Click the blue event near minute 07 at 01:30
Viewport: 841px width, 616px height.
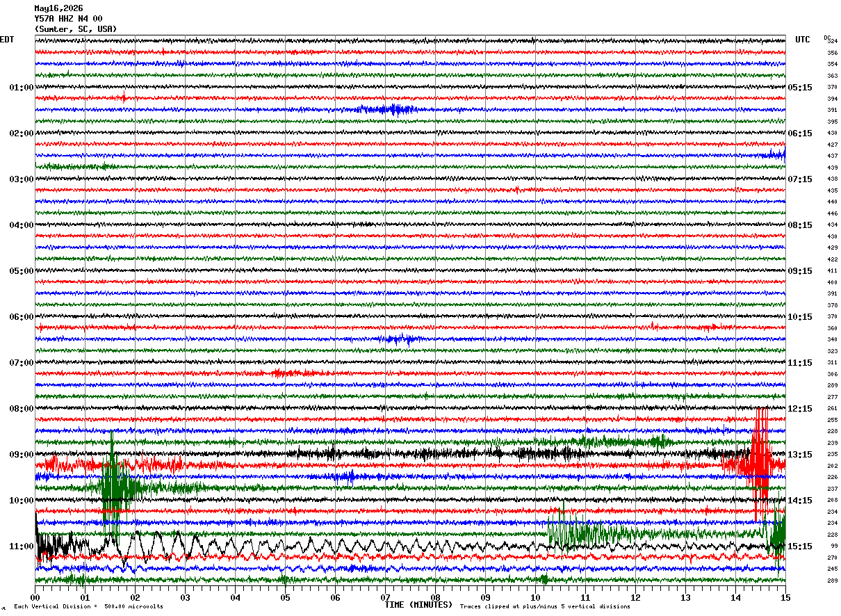389,109
